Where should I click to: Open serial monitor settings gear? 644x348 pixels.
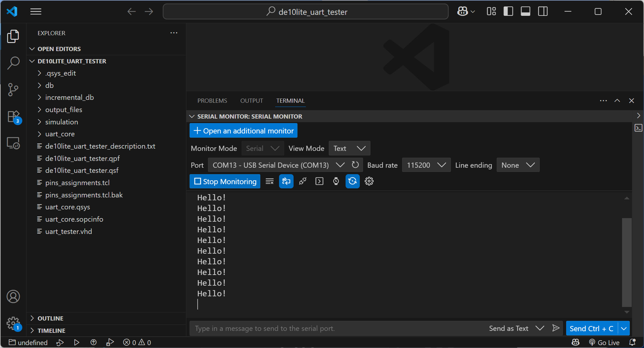[369, 181]
